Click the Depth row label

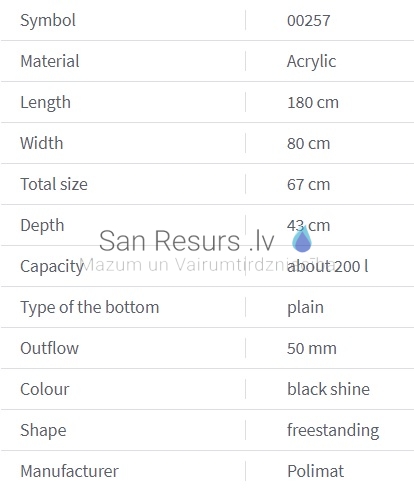pos(42,226)
